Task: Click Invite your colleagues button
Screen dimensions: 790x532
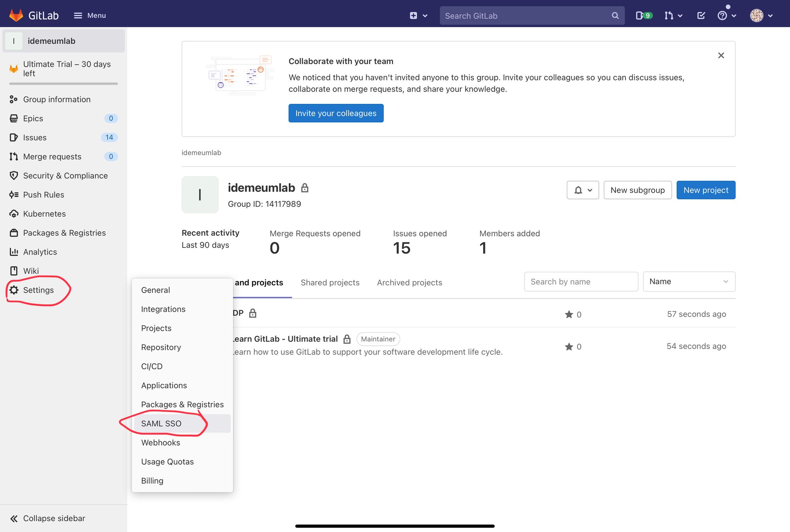Action: coord(336,113)
